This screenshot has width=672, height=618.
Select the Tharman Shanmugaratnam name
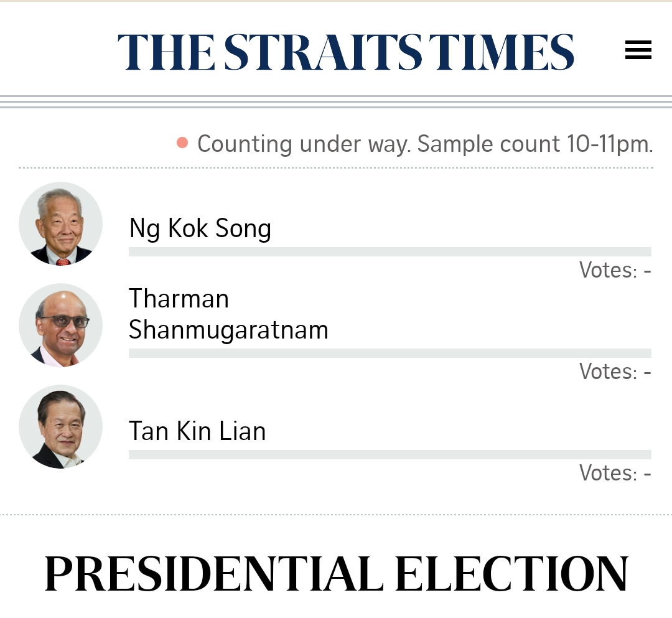228,314
